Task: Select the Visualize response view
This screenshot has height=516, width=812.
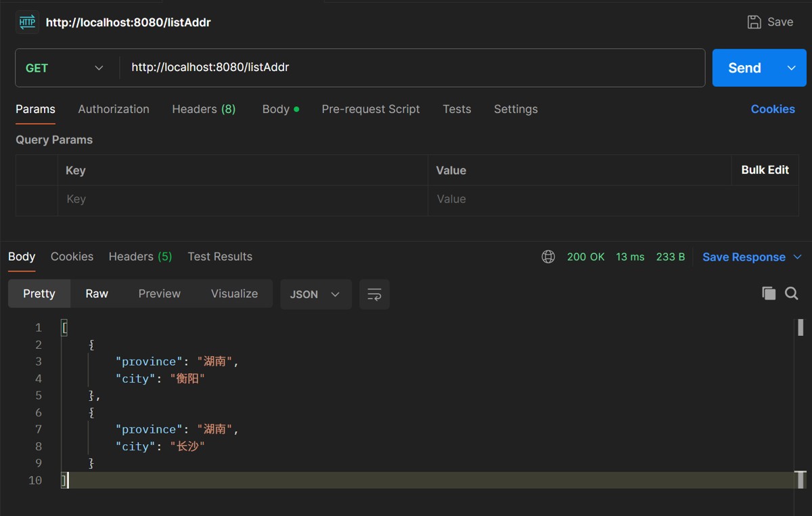Action: (x=234, y=294)
